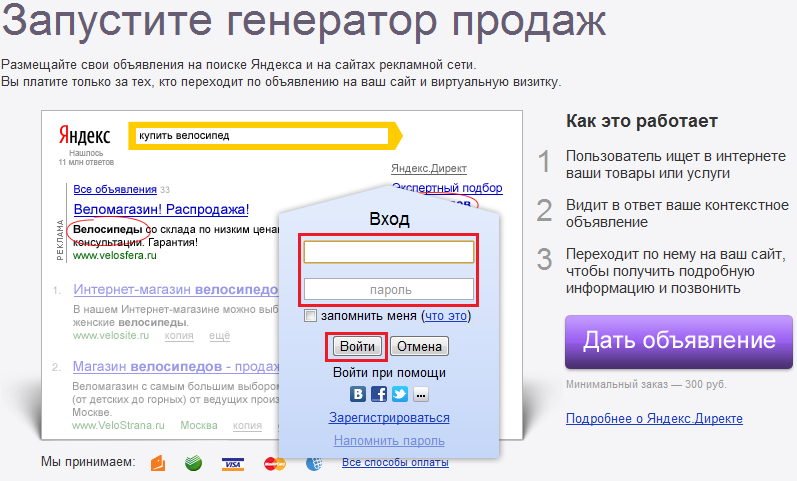Sign in with Facebook icon
This screenshot has width=797, height=481.
(379, 394)
